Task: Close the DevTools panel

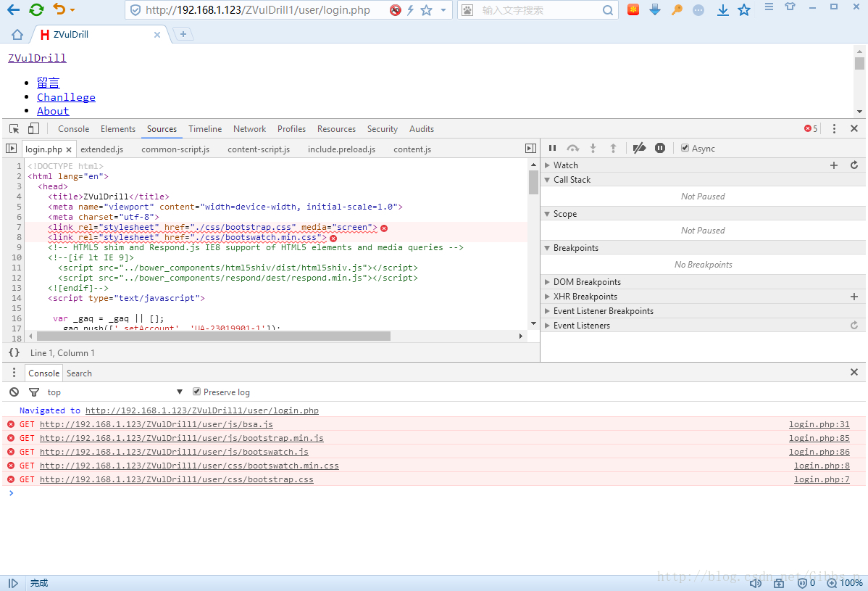Action: point(854,128)
